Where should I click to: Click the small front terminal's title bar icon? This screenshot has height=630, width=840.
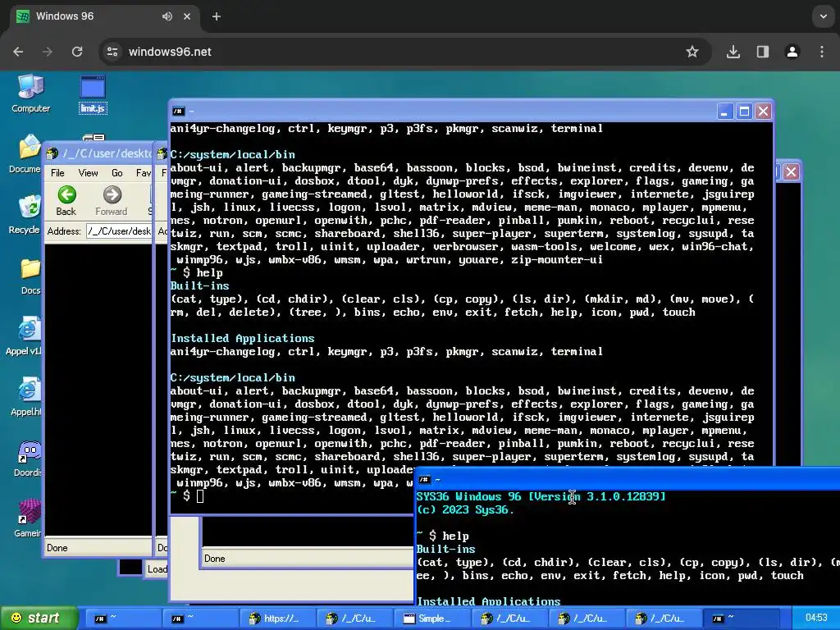(425, 479)
